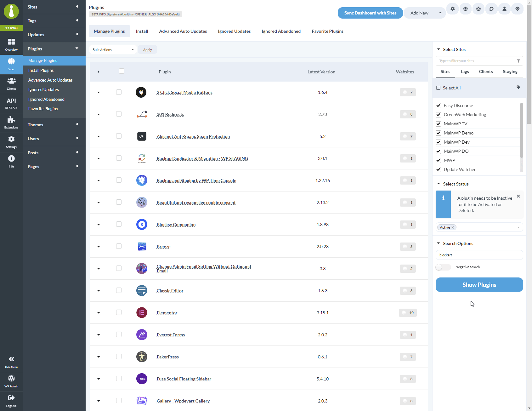The width and height of the screenshot is (532, 411).
Task: Switch to the Clients tab in Select Sites
Action: 486,72
